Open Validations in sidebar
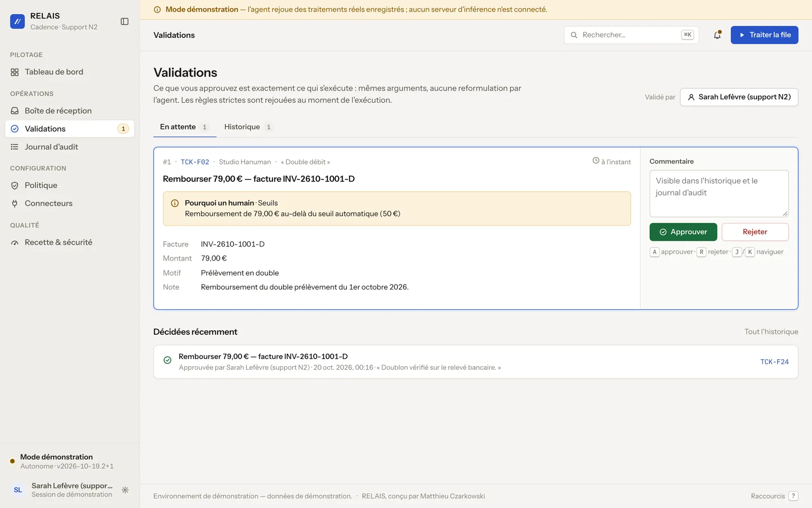The width and height of the screenshot is (812, 508). [x=70, y=129]
